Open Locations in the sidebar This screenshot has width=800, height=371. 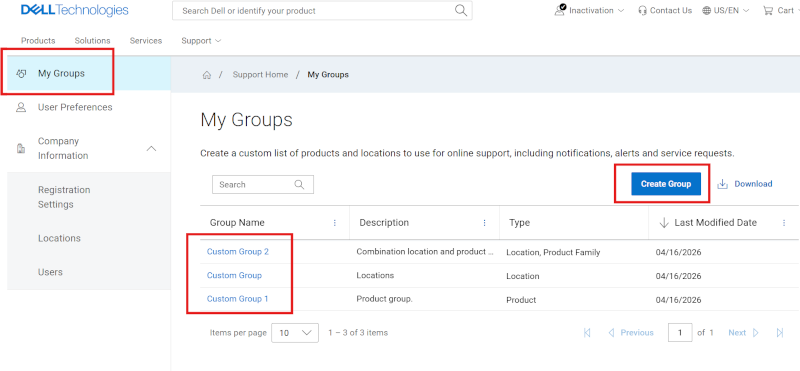pos(59,238)
